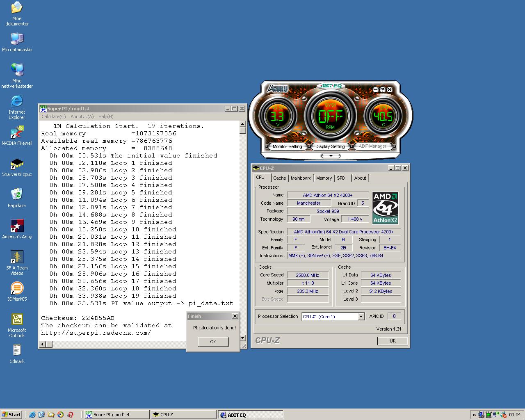Screen dimensions: 525x420
Task: Open the Calculate(C) menu in Super PI
Action: tap(53, 116)
